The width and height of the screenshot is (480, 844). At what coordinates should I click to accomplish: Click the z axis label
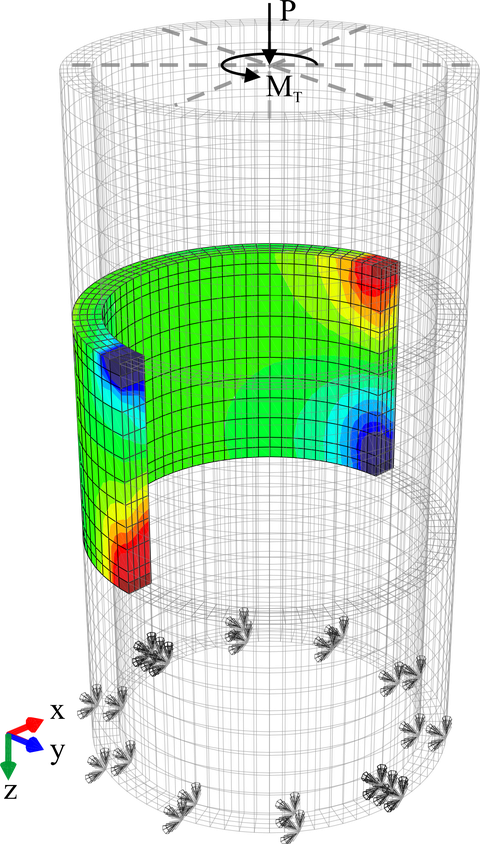[x=10, y=791]
